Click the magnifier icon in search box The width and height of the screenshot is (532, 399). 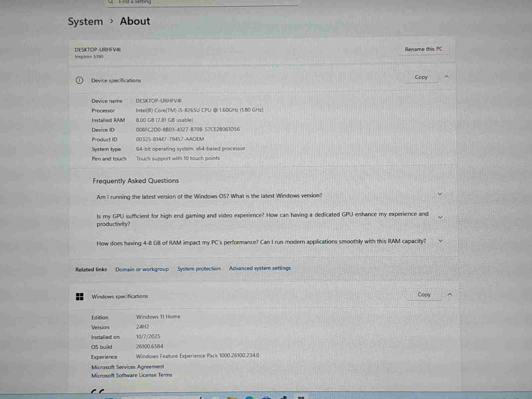111,2
